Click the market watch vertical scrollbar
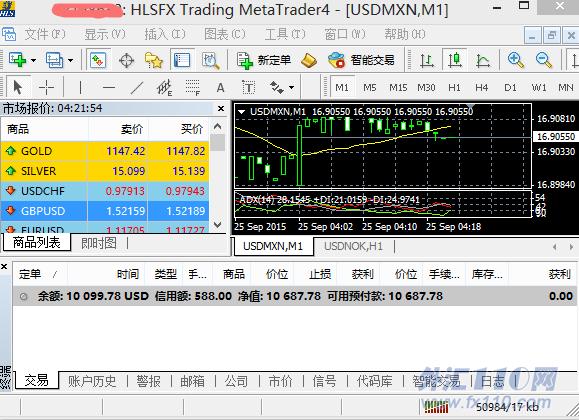Screen dimensions: 579x420 (217, 175)
